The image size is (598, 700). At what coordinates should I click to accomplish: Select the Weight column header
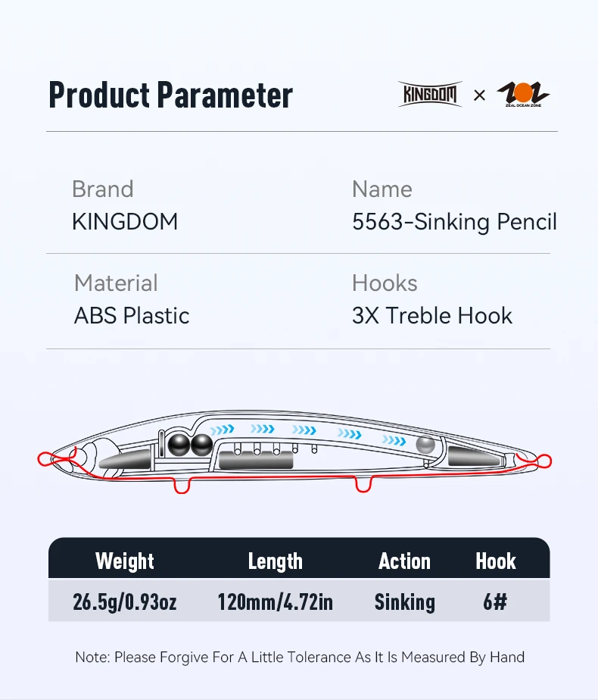[125, 561]
